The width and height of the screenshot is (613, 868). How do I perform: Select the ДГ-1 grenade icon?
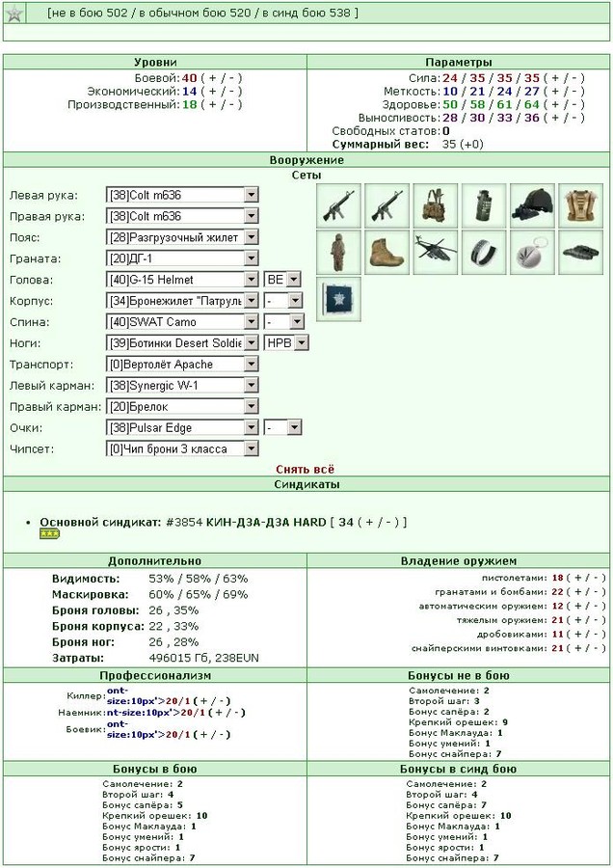pyautogui.click(x=484, y=206)
